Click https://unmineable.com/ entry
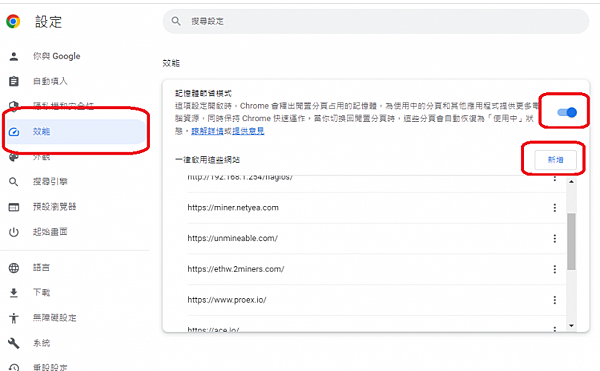This screenshot has width=600, height=371. [233, 238]
